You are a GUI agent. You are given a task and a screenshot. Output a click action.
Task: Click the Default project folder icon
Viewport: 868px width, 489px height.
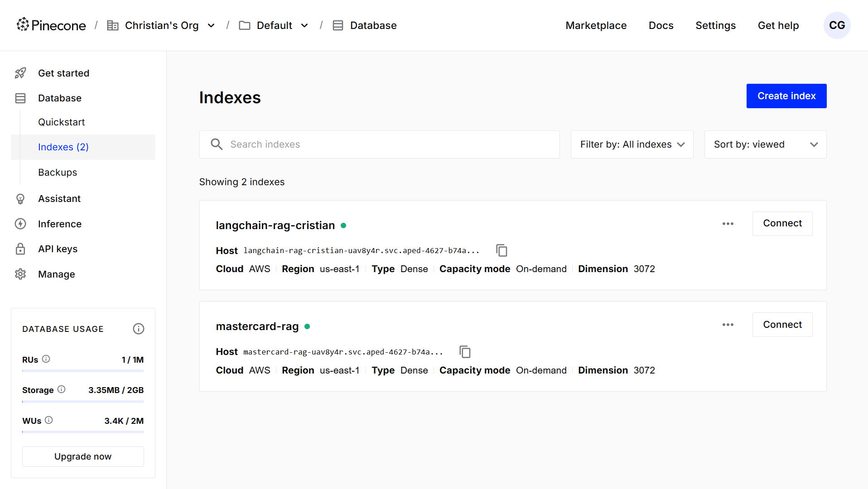point(245,25)
